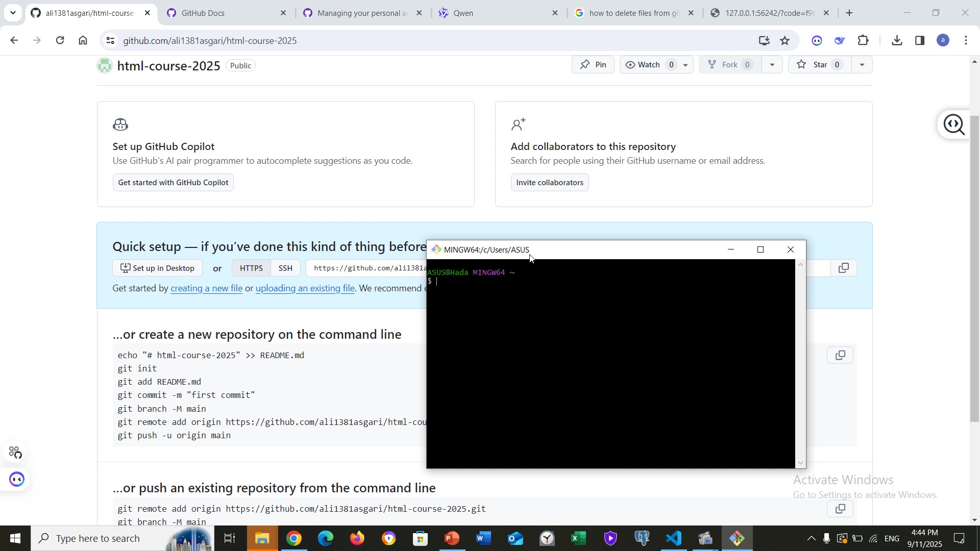The height and width of the screenshot is (551, 980).
Task: Switch clone URL to SSH
Action: click(285, 268)
